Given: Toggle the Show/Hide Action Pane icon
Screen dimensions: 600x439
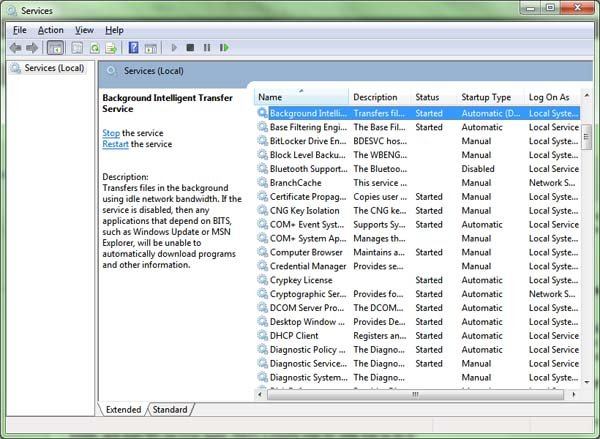Looking at the screenshot, I should [150, 48].
